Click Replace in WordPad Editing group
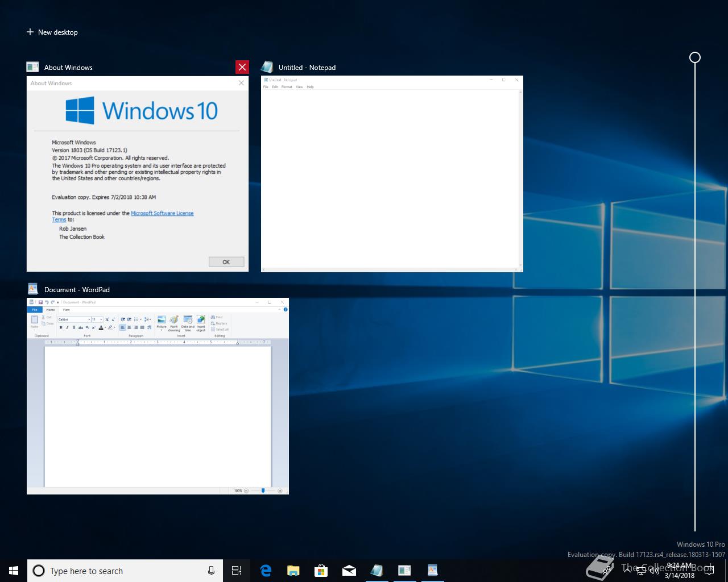 219,323
